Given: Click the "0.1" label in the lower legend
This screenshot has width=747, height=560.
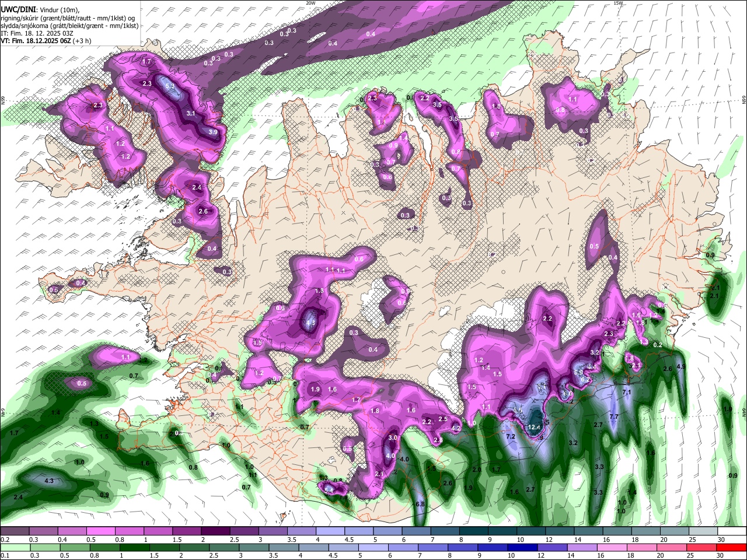Looking at the screenshot, I should pos(5,555).
